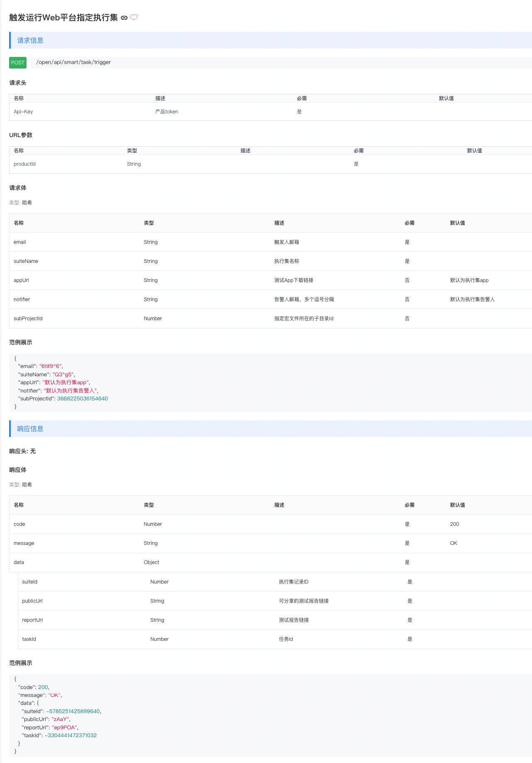Click the suiteId nested field

pyautogui.click(x=30, y=582)
